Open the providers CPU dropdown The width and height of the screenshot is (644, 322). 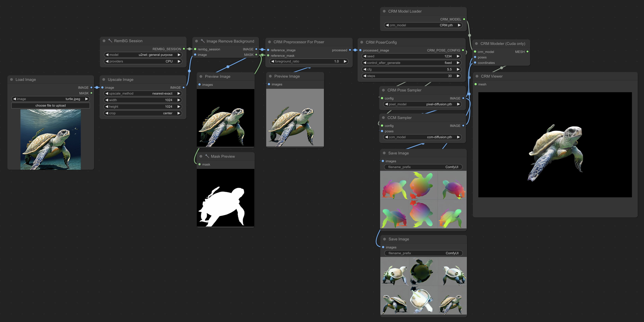pyautogui.click(x=143, y=62)
